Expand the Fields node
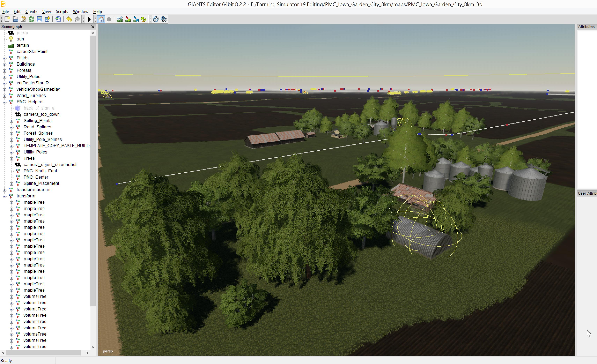The height and width of the screenshot is (364, 597). [x=4, y=58]
